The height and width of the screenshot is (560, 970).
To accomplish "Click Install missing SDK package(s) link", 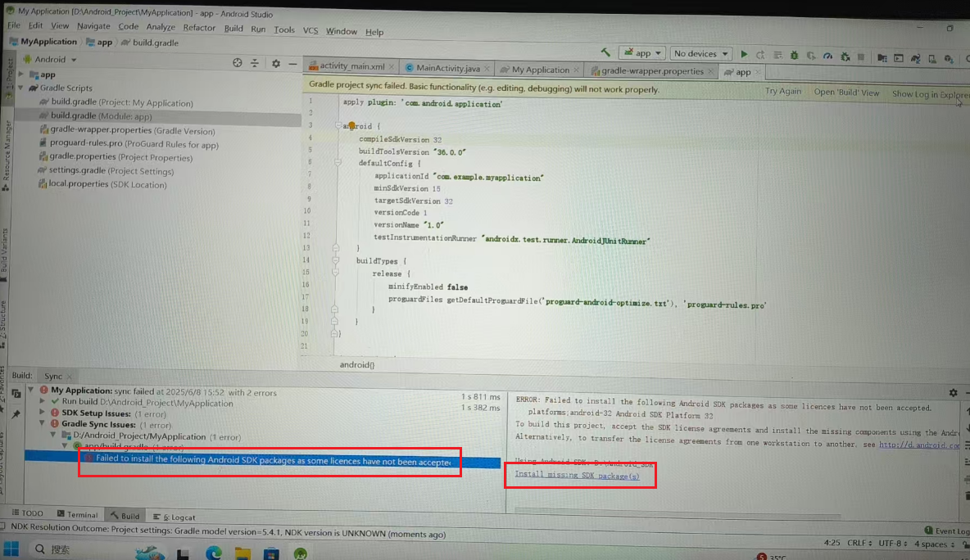I will point(578,475).
